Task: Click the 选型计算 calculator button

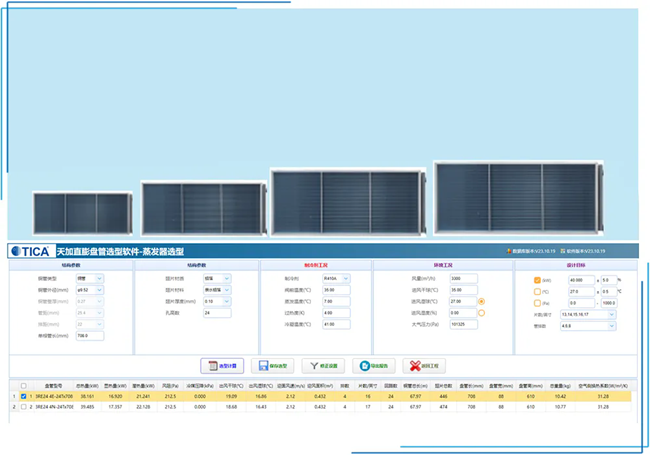Action: (222, 366)
